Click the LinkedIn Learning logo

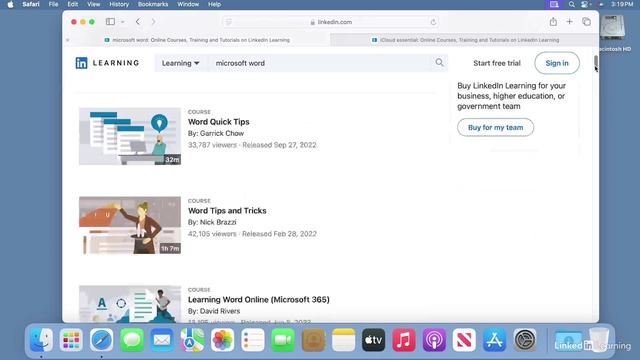[107, 63]
